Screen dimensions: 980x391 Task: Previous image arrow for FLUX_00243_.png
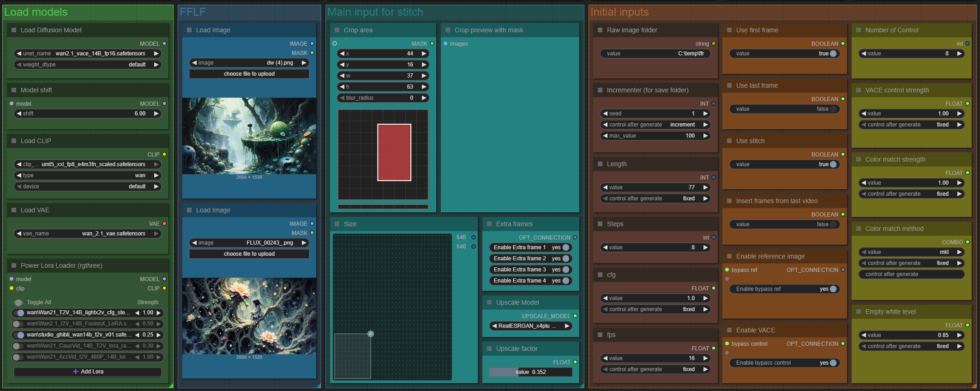click(x=194, y=243)
